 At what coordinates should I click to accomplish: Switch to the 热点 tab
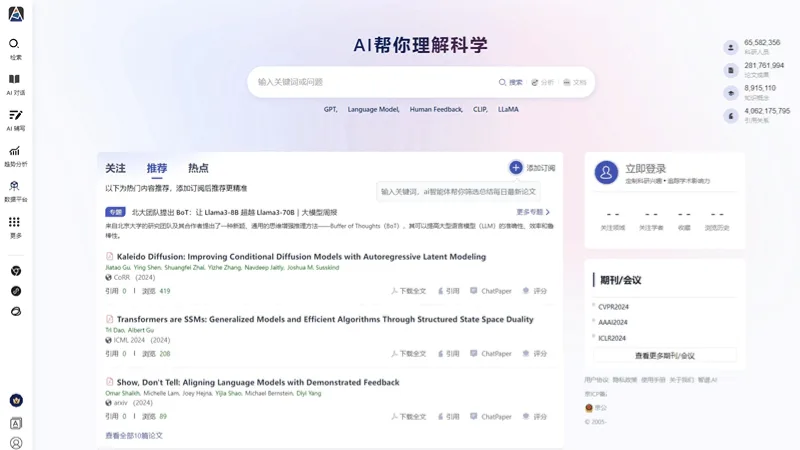click(x=198, y=168)
